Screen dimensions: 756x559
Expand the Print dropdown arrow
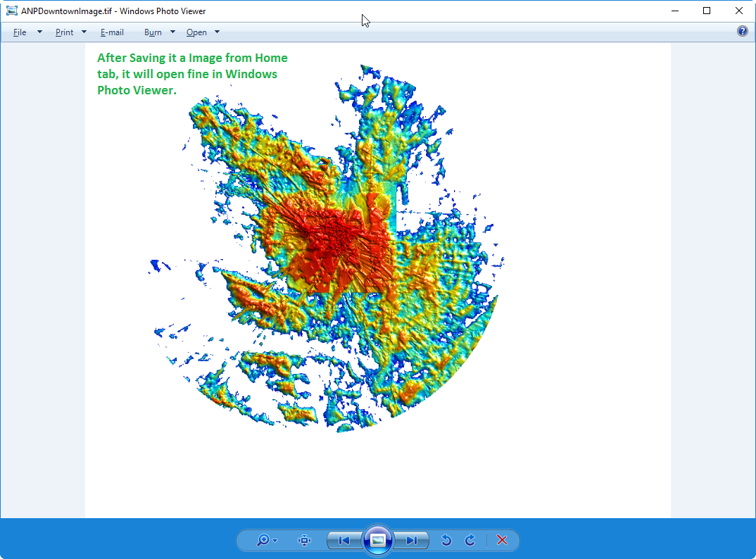point(83,32)
